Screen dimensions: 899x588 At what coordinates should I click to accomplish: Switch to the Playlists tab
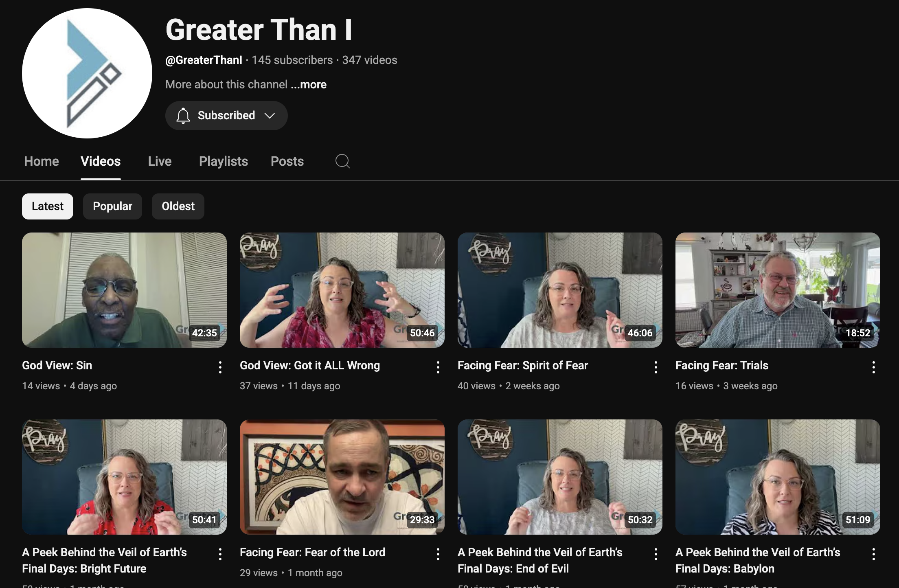223,161
